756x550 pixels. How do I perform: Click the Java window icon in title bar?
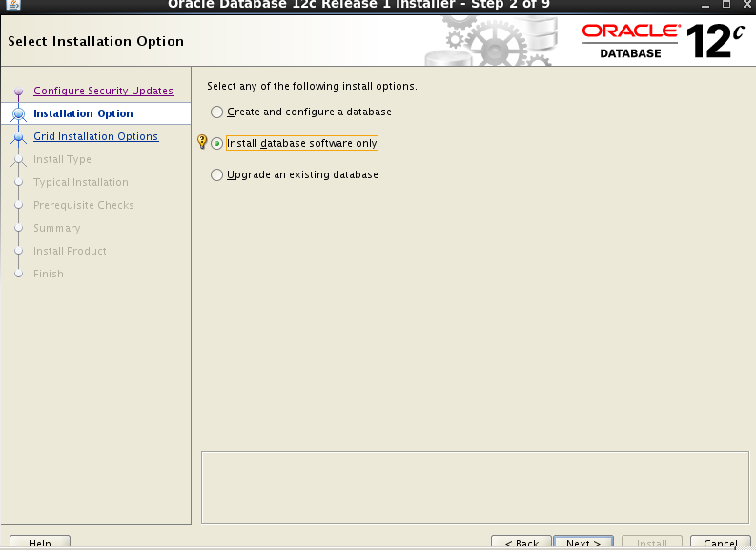[13, 5]
